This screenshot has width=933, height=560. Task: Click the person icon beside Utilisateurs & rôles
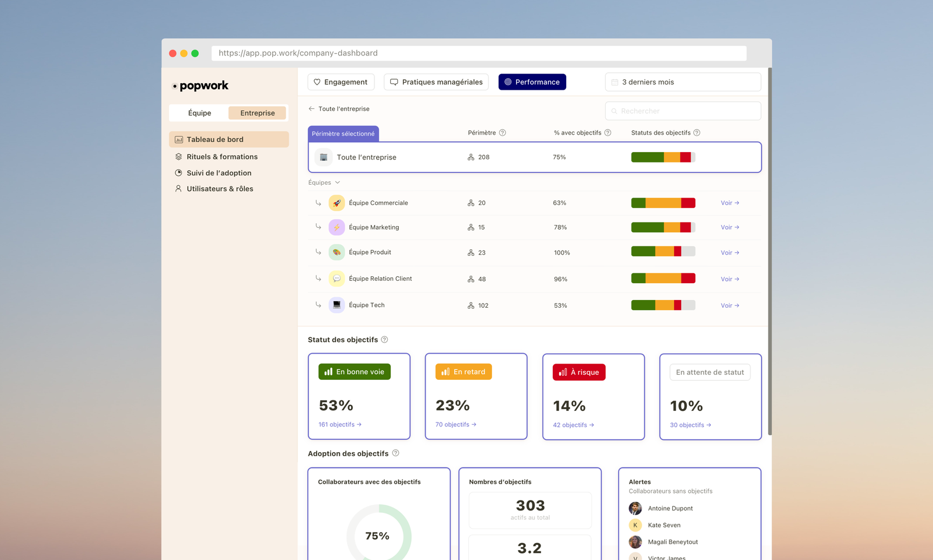point(178,188)
